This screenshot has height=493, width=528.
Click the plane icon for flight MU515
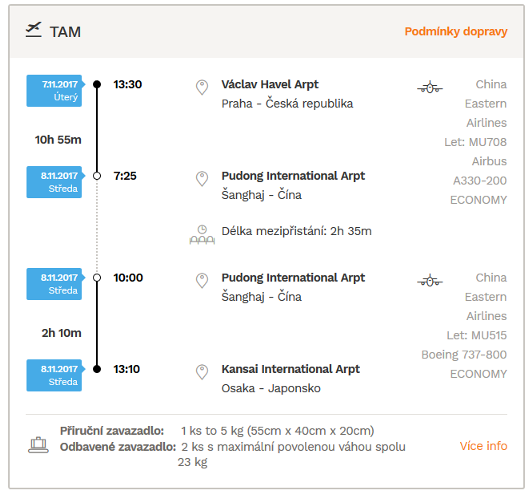430,281
